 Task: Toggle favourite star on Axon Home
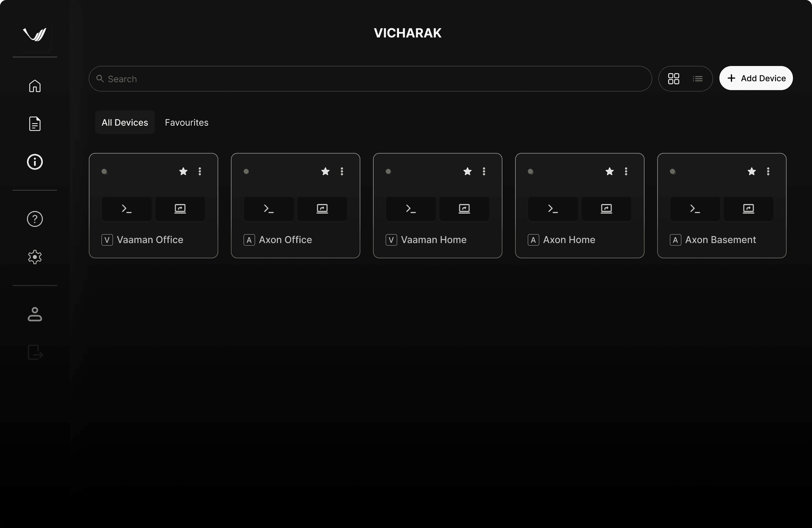click(x=609, y=171)
